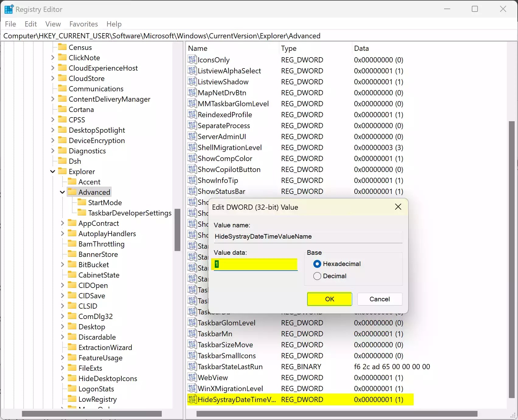Click the Value data input field
518x420 pixels.
coord(255,264)
